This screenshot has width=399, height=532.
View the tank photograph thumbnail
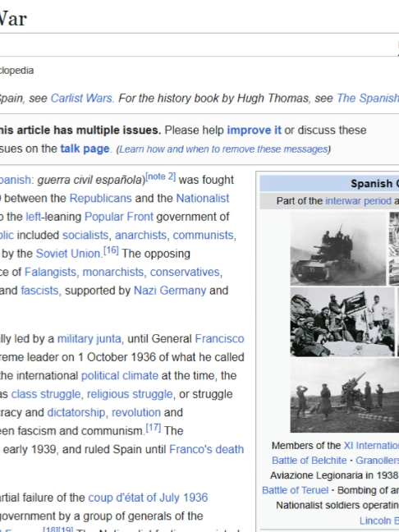tap(338, 249)
